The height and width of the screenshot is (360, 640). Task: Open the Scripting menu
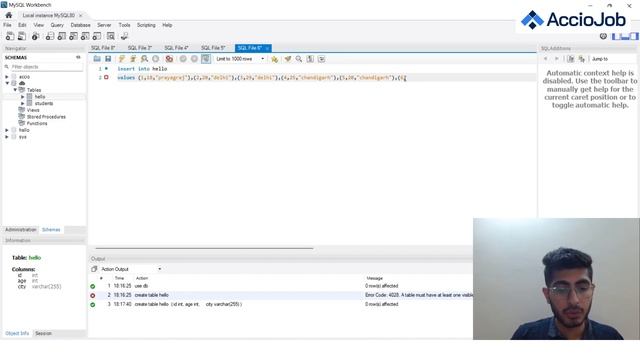pyautogui.click(x=146, y=25)
